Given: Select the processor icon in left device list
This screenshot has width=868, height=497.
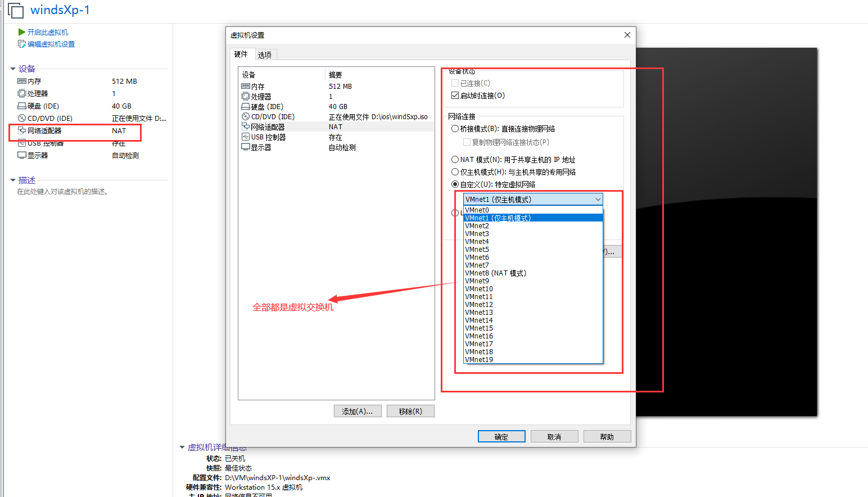Looking at the screenshot, I should pyautogui.click(x=22, y=93).
